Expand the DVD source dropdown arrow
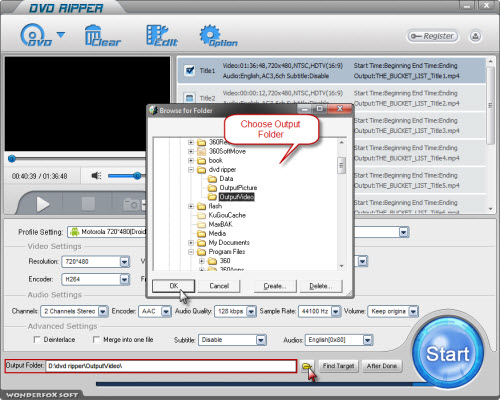This screenshot has width=500, height=400. tap(61, 34)
